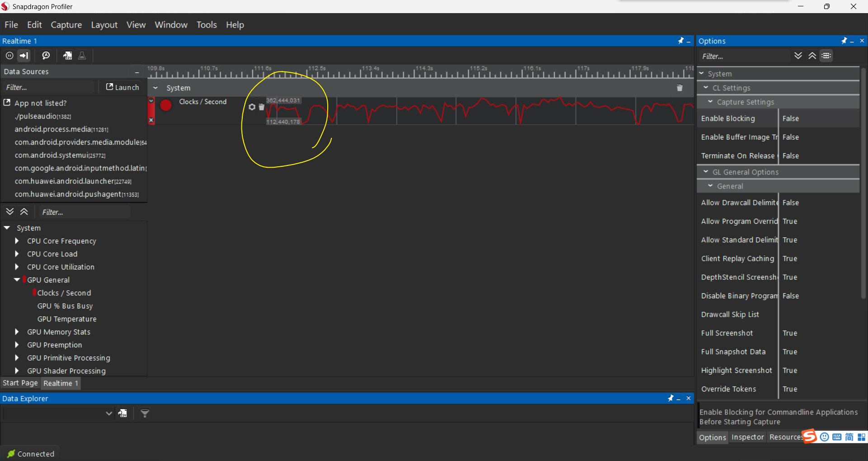Select com.android.systemui process
This screenshot has height=461, width=868.
pos(60,155)
